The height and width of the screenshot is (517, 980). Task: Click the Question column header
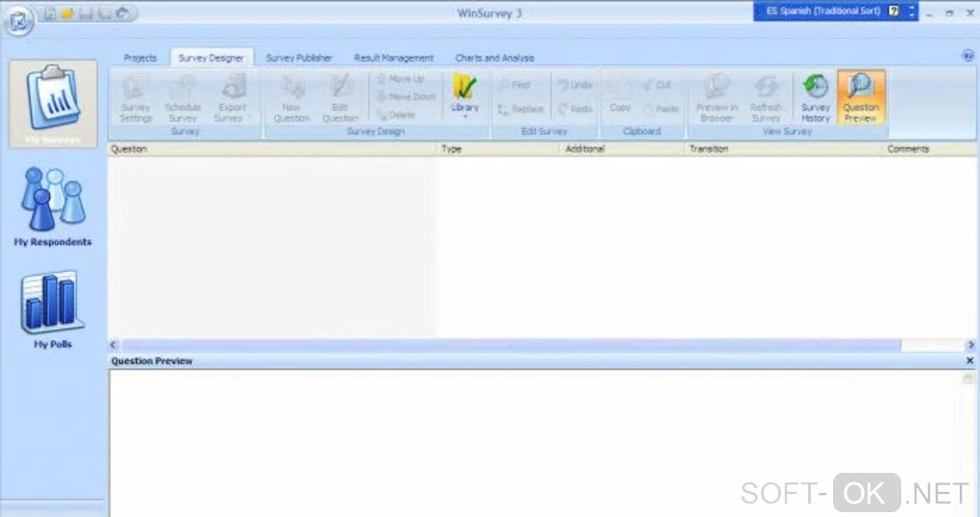pos(272,149)
